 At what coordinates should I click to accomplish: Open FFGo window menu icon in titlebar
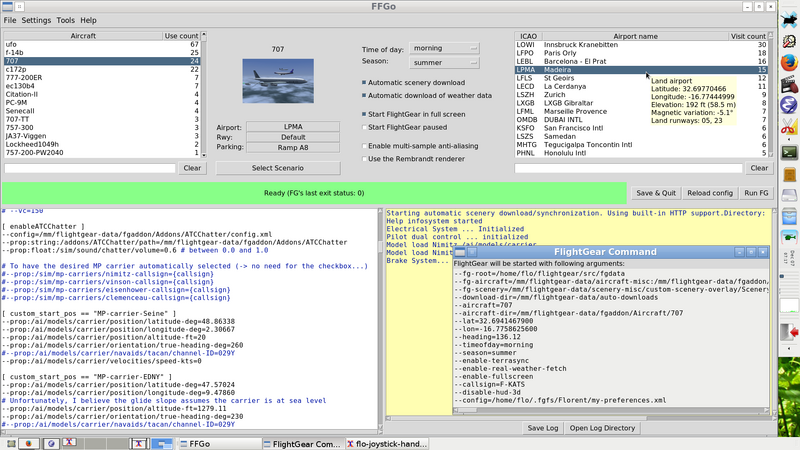(x=7, y=7)
